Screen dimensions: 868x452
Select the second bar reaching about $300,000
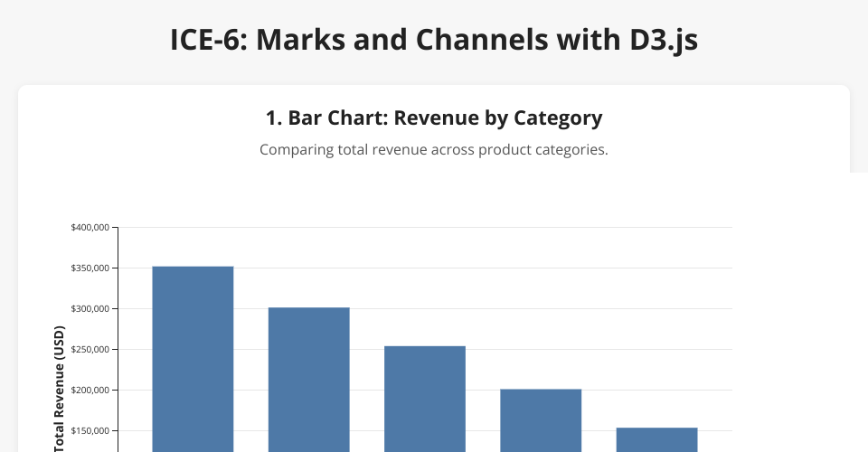coord(308,380)
